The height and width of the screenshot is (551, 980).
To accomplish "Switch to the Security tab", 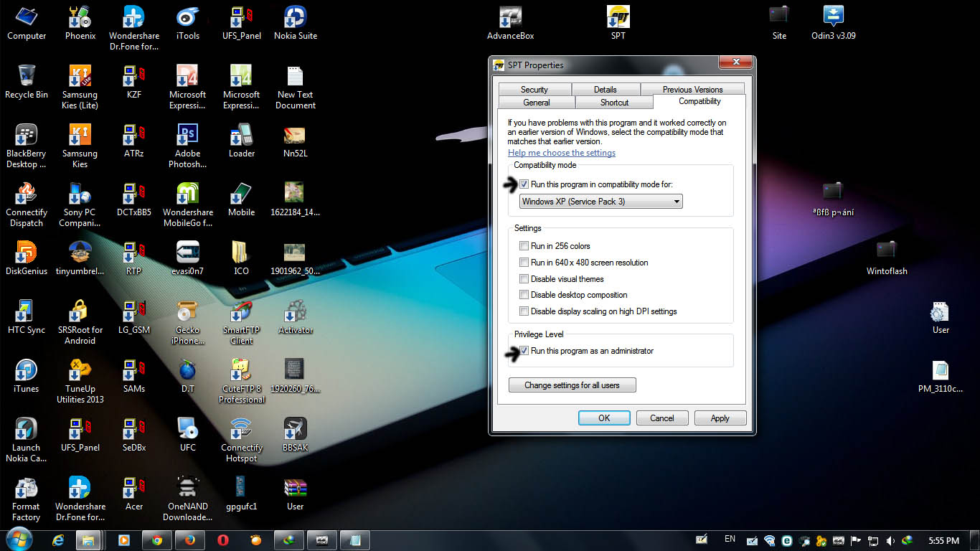I will click(534, 90).
